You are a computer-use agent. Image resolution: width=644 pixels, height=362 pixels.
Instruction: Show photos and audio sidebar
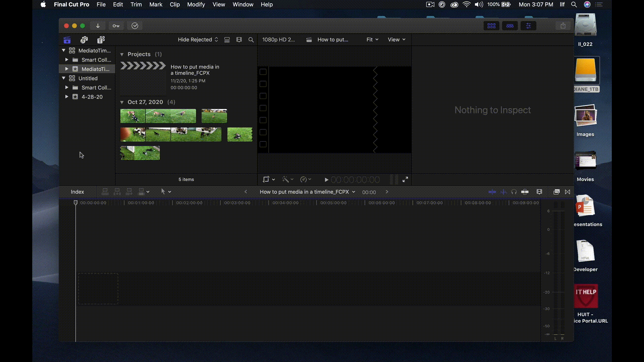[x=84, y=40]
